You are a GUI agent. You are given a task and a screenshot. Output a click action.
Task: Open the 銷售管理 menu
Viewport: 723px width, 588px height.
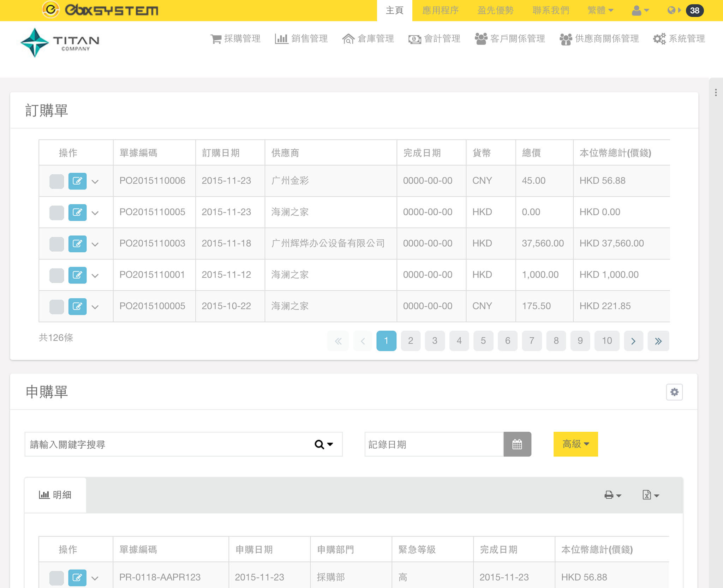pyautogui.click(x=301, y=39)
